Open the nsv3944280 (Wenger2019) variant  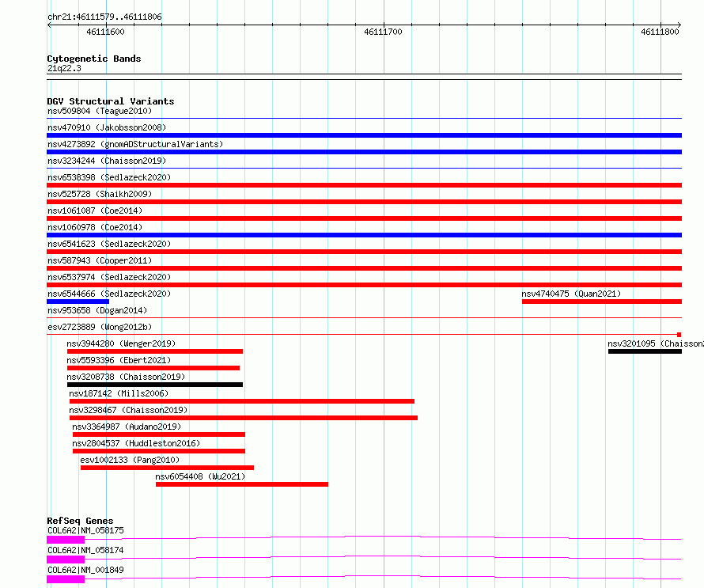pyautogui.click(x=121, y=343)
